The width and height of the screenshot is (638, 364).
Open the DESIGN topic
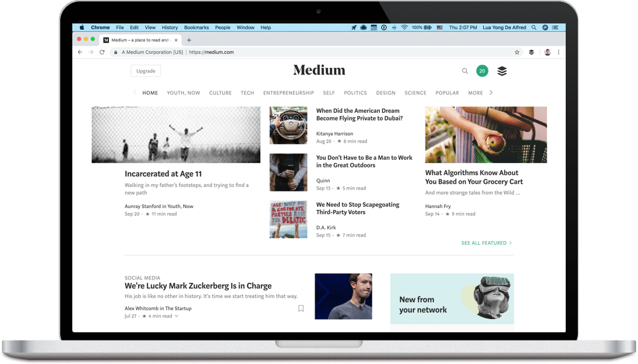pyautogui.click(x=386, y=93)
